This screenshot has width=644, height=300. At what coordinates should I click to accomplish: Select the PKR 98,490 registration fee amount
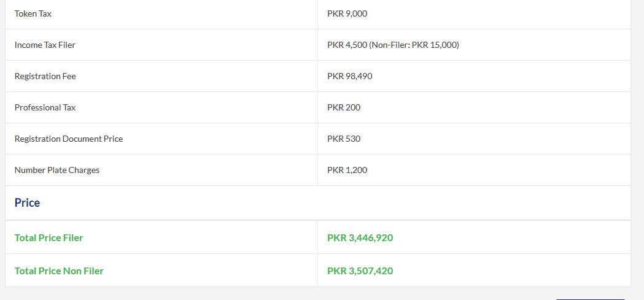click(349, 76)
